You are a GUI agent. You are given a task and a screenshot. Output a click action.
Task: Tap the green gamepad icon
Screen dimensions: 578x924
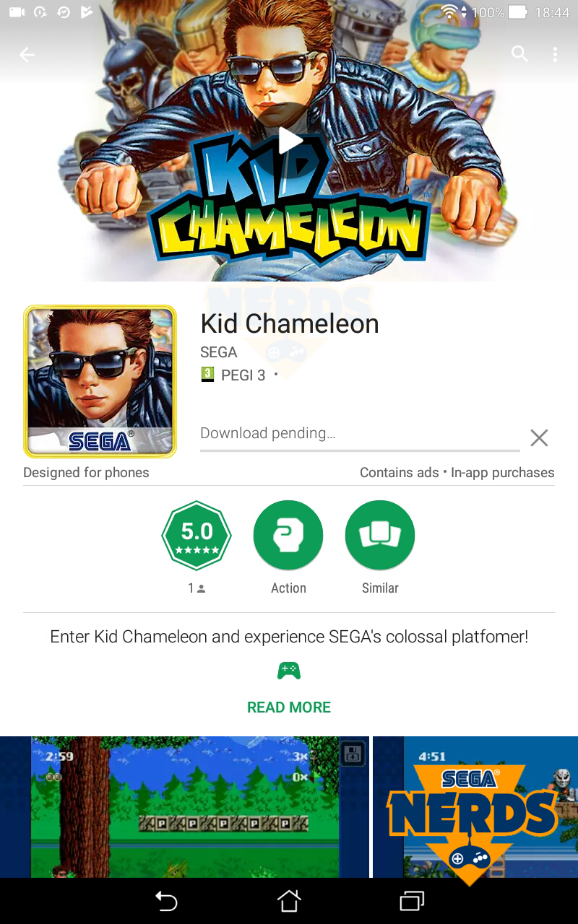[x=289, y=671]
